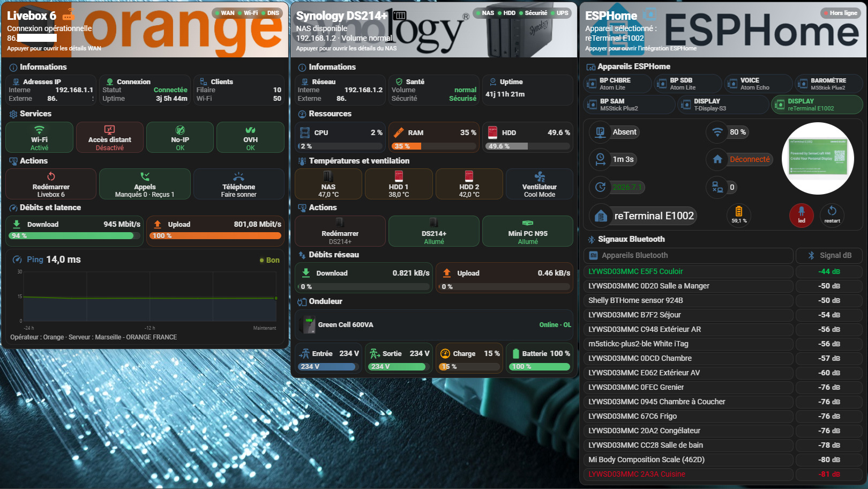Open NAS details from the Synology DS214+ header
This screenshot has height=489, width=868.
point(433,29)
